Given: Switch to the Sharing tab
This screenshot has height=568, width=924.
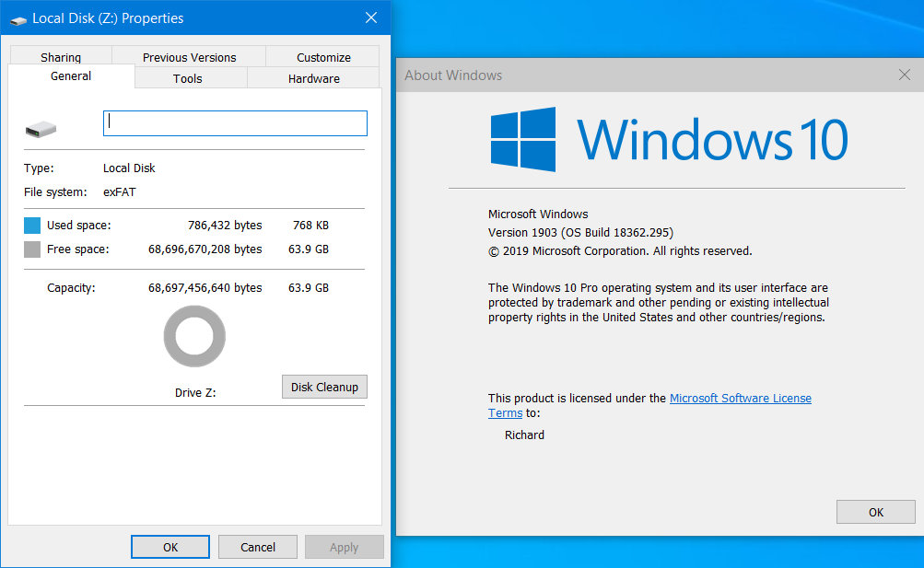Looking at the screenshot, I should (x=61, y=57).
